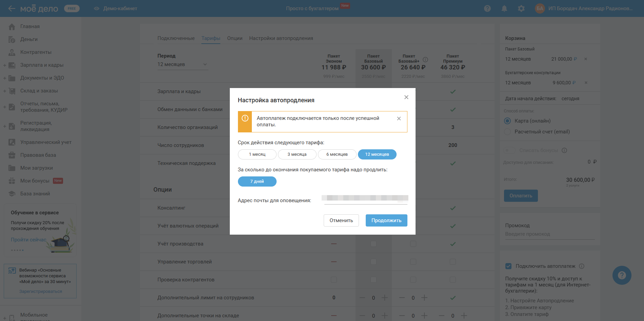The width and height of the screenshot is (644, 321).
Task: Click the carousel dots under Обучение в сервисе
Action: 17,250
